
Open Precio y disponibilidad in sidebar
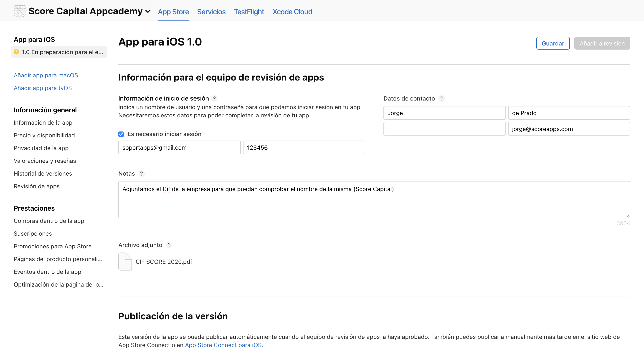[44, 135]
